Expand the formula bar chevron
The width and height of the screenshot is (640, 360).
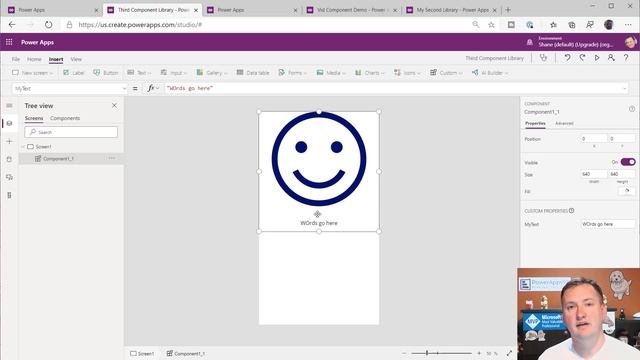tap(624, 89)
